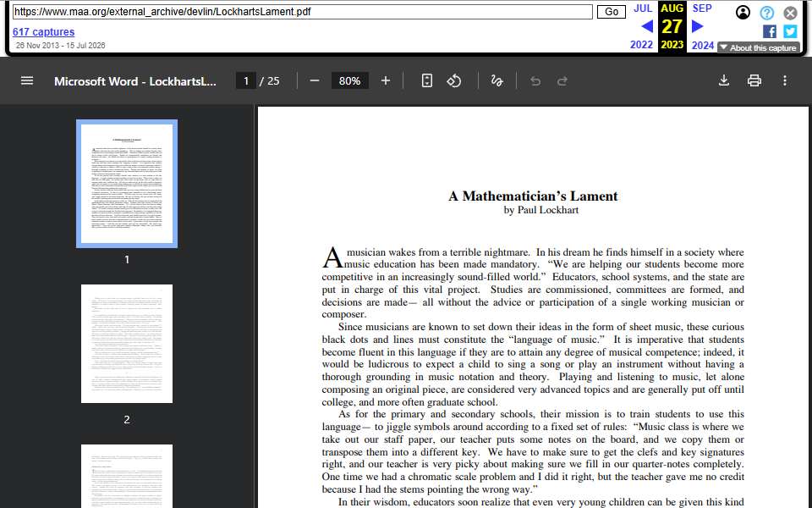Click the redo arrow icon
This screenshot has width=812, height=508.
pyautogui.click(x=562, y=81)
